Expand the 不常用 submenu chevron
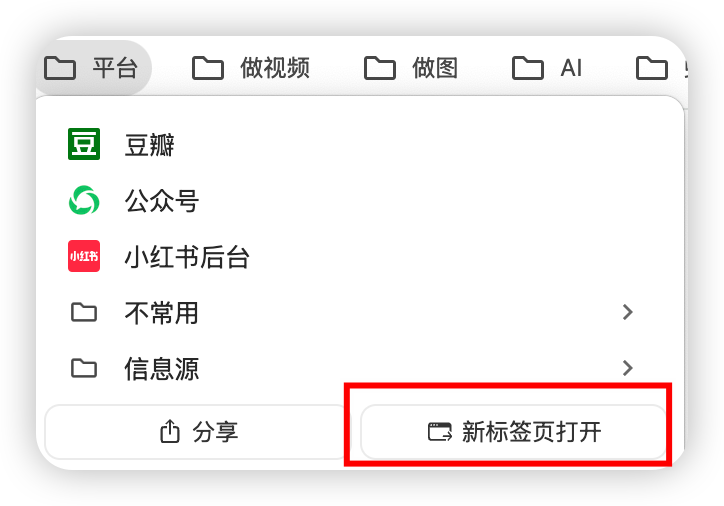724x506 pixels. coord(627,313)
